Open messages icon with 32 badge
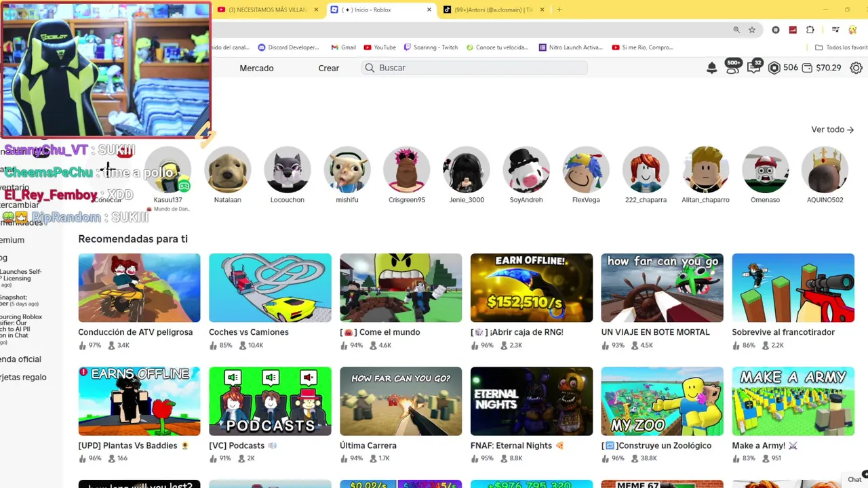The width and height of the screenshot is (868, 488). [x=754, y=67]
